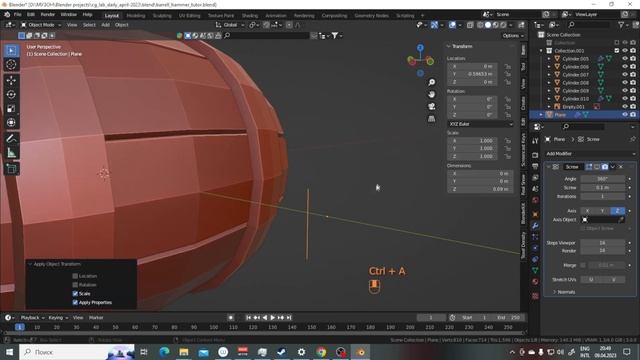Open the Render properties tab icon

(535, 155)
